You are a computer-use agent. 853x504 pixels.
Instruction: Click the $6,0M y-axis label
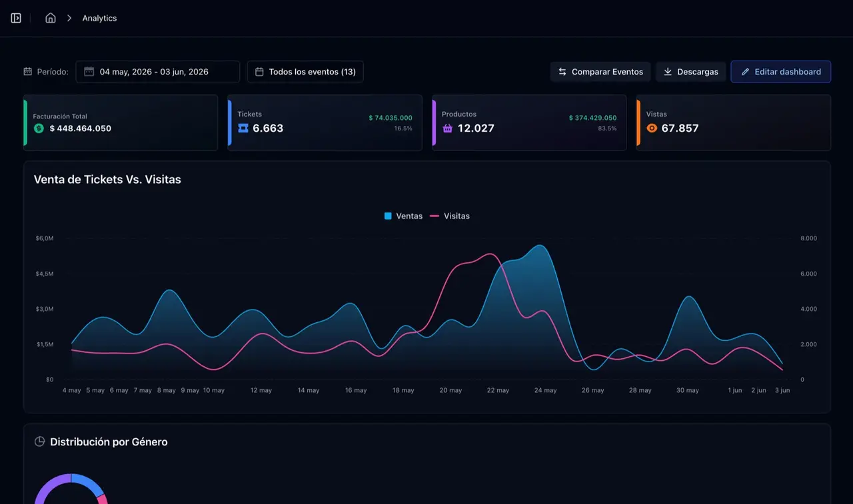[x=45, y=238]
